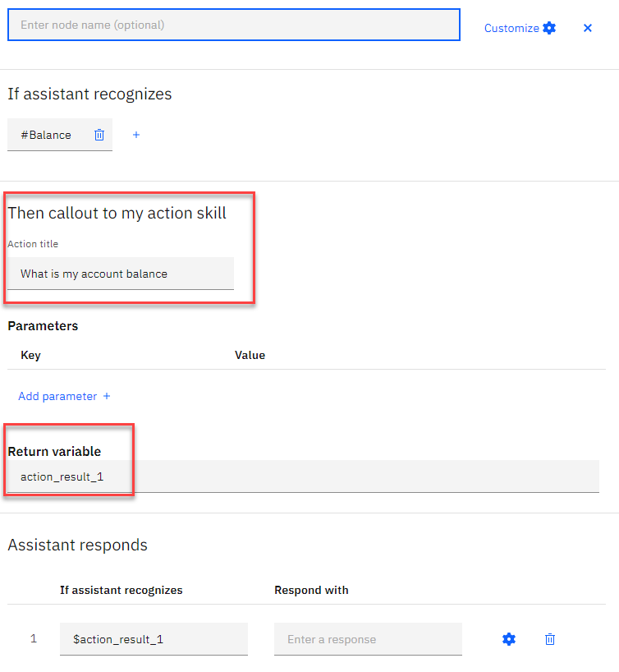Click the Return variable field
The width and height of the screenshot is (619, 672).
coord(303,476)
